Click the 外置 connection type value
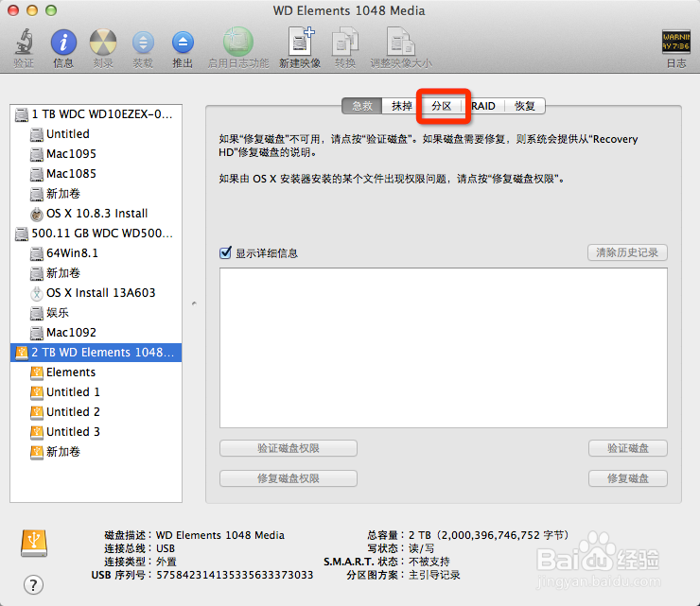Image resolution: width=700 pixels, height=606 pixels. click(166, 562)
